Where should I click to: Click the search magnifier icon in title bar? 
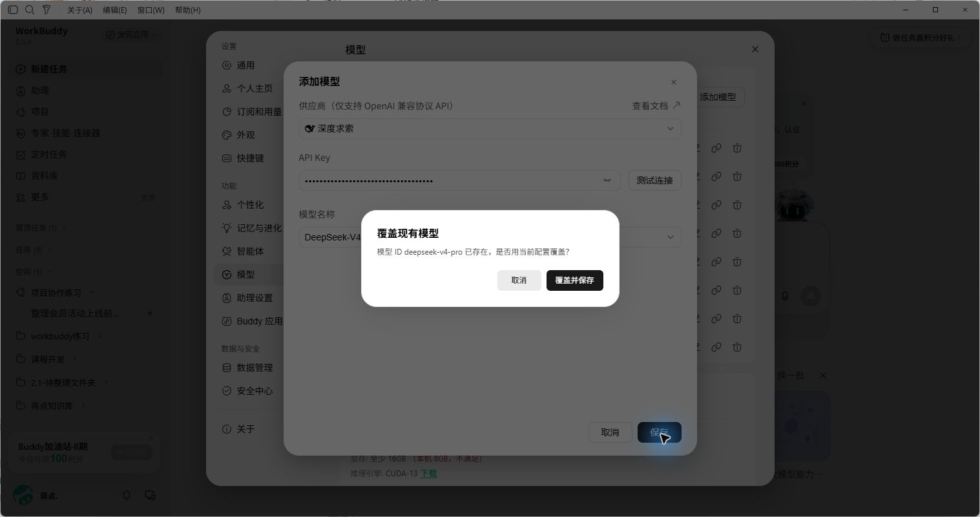tap(30, 10)
